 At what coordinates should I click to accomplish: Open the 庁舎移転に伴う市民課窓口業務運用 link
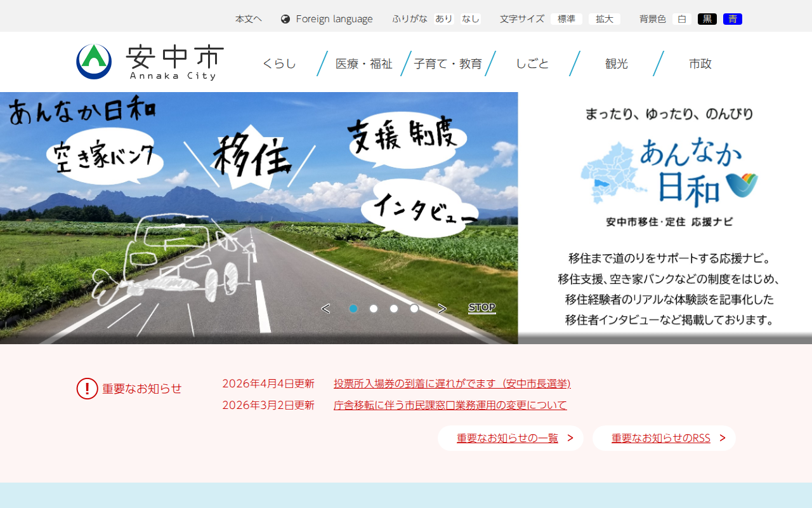[x=450, y=404]
